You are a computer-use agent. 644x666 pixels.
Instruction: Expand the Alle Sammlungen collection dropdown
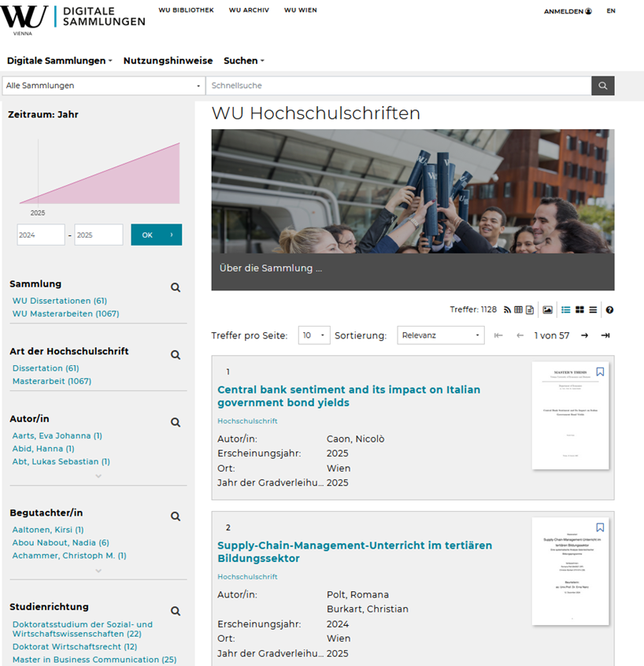102,86
